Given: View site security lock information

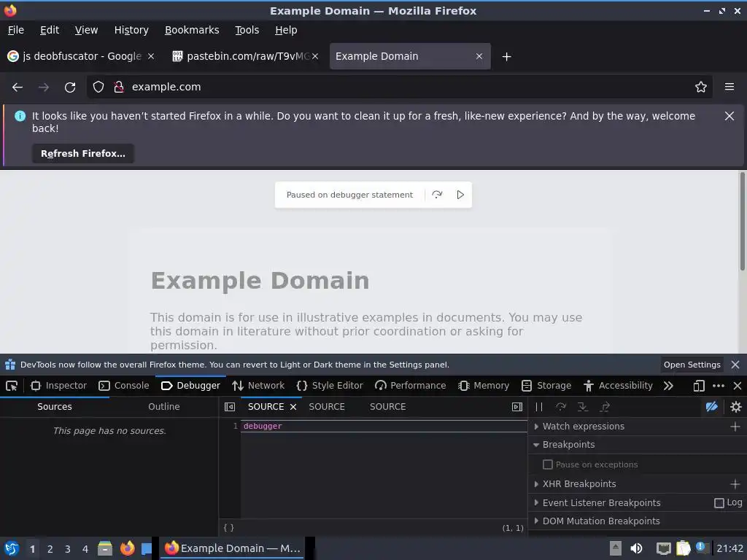Looking at the screenshot, I should click(119, 87).
